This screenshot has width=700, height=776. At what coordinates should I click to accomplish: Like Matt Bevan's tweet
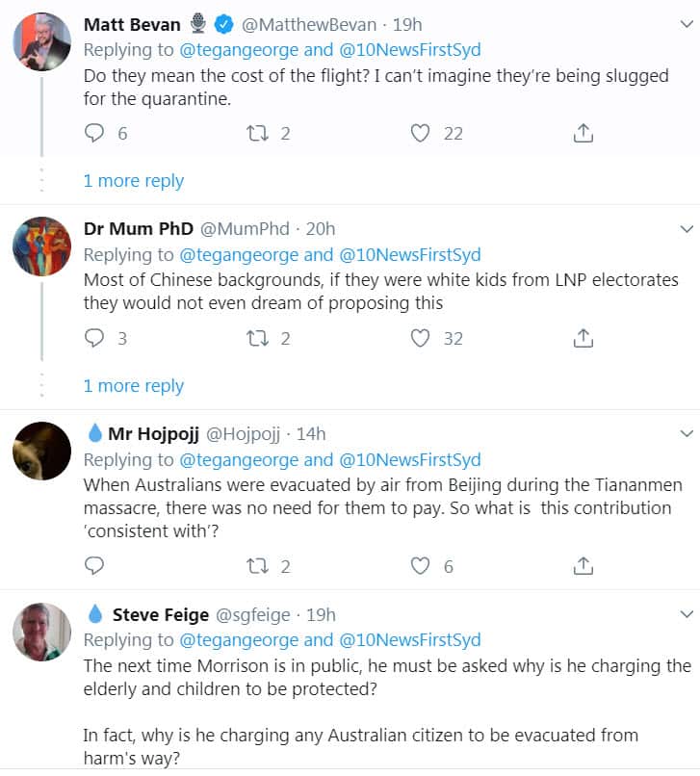(420, 134)
